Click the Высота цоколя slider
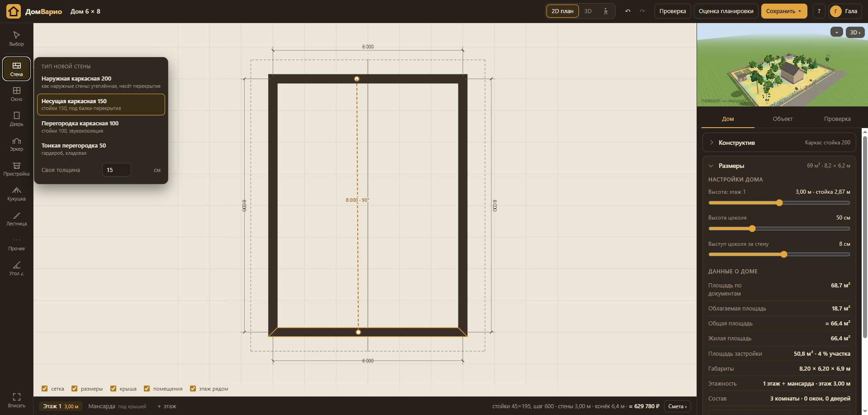Image resolution: width=868 pixels, height=415 pixels. [x=779, y=229]
